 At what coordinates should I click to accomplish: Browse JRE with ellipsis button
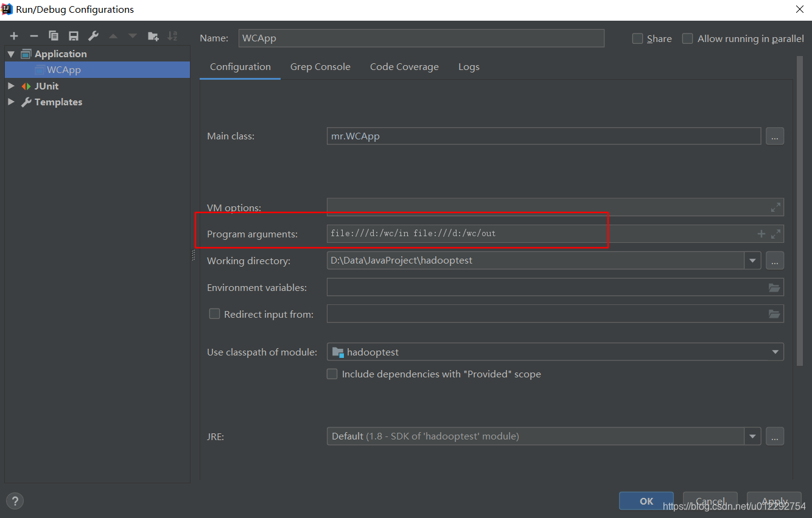[775, 436]
